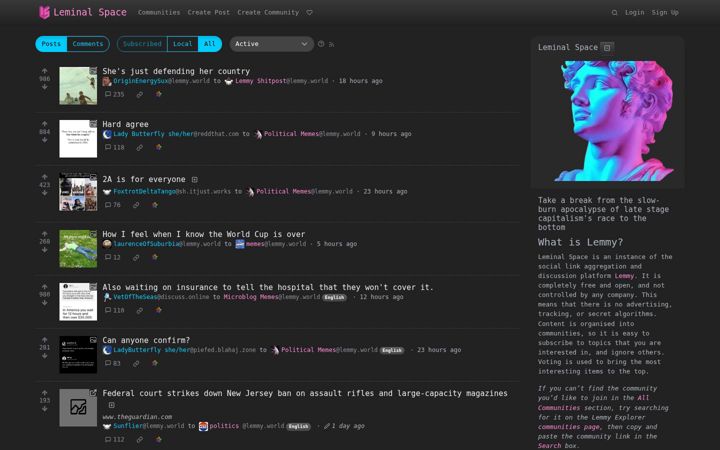
Task: Open user OriginEnergySux profile
Action: tap(141, 81)
